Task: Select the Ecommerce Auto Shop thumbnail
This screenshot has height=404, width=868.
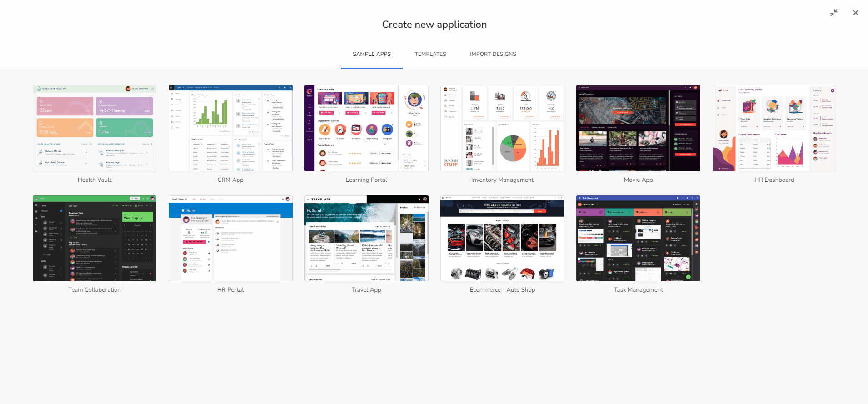Action: coord(502,239)
